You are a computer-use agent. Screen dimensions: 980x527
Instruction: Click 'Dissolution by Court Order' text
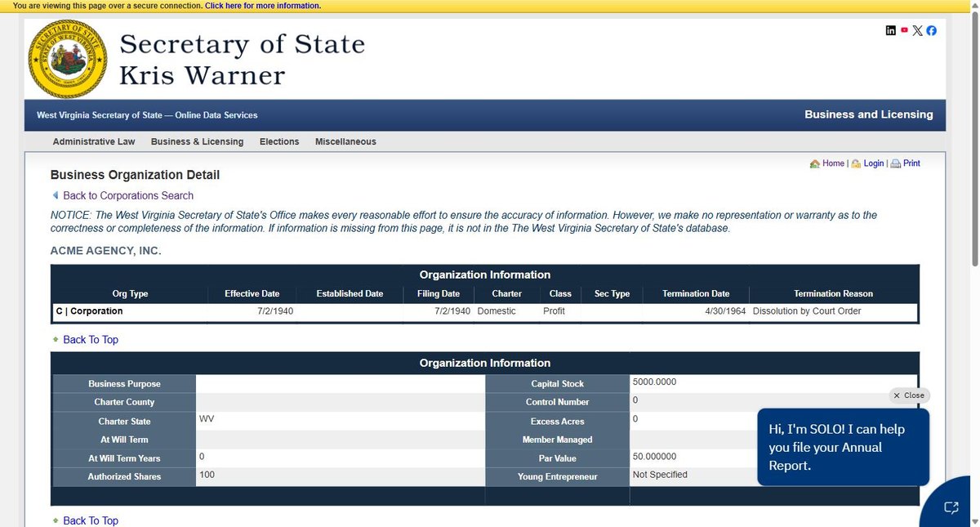807,311
